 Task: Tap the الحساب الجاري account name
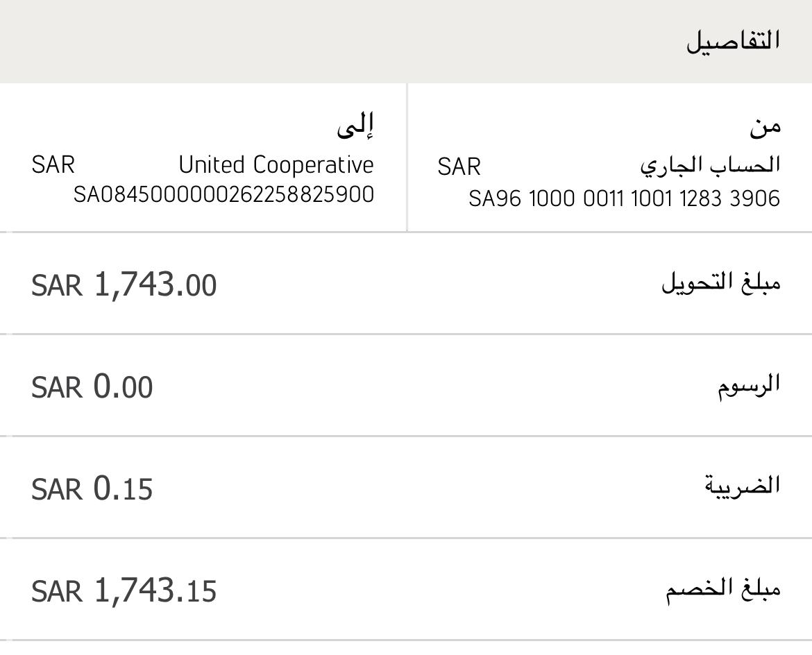710,165
